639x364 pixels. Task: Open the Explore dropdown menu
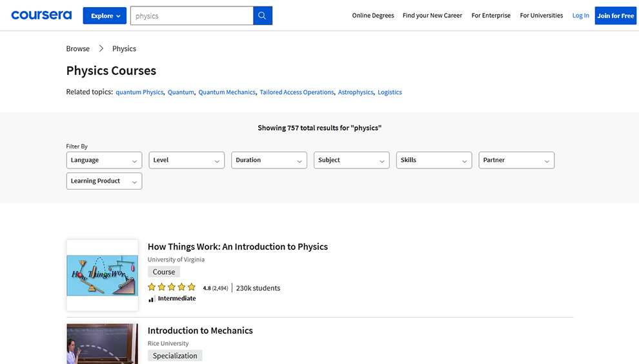coord(105,15)
